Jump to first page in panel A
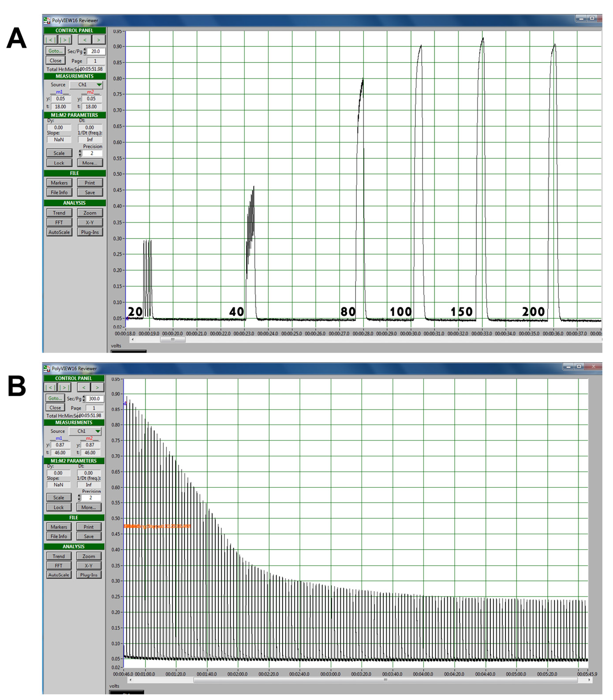This screenshot has width=613, height=700. click(51, 40)
